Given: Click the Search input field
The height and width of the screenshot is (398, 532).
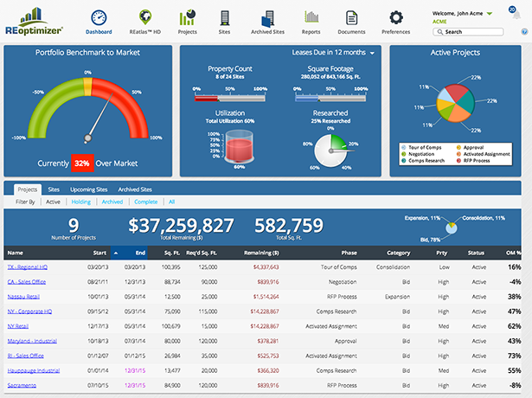Looking at the screenshot, I should [468, 32].
